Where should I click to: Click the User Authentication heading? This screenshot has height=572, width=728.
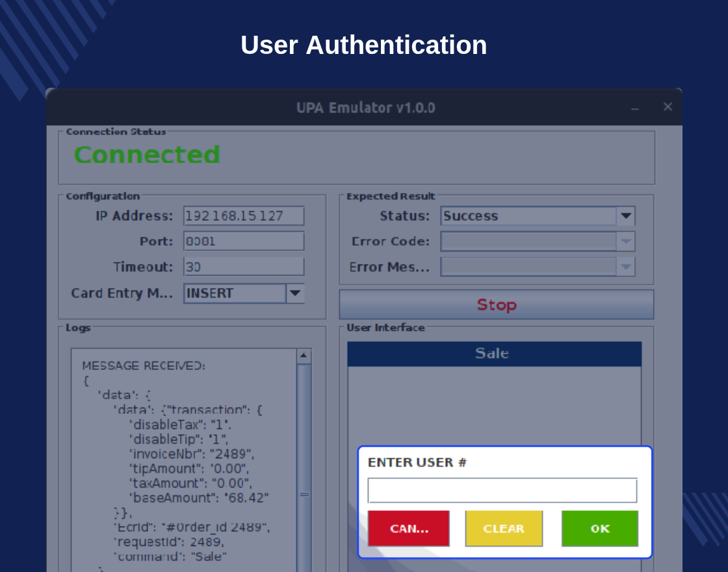point(363,45)
